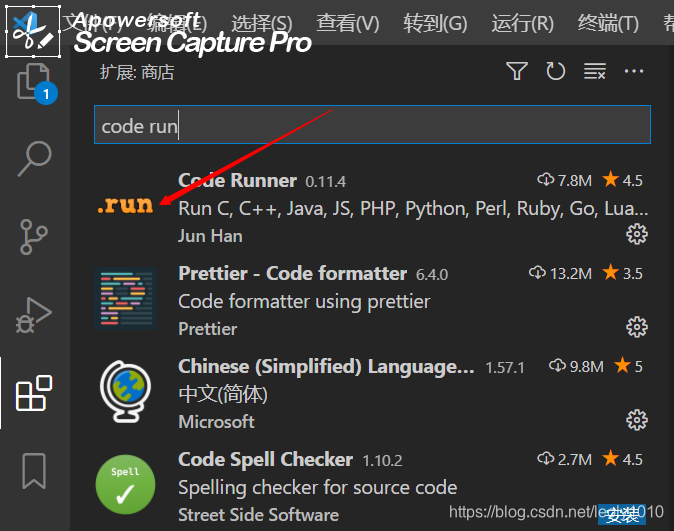Open the 选择(S) menu
The width and height of the screenshot is (674, 531).
click(x=261, y=23)
